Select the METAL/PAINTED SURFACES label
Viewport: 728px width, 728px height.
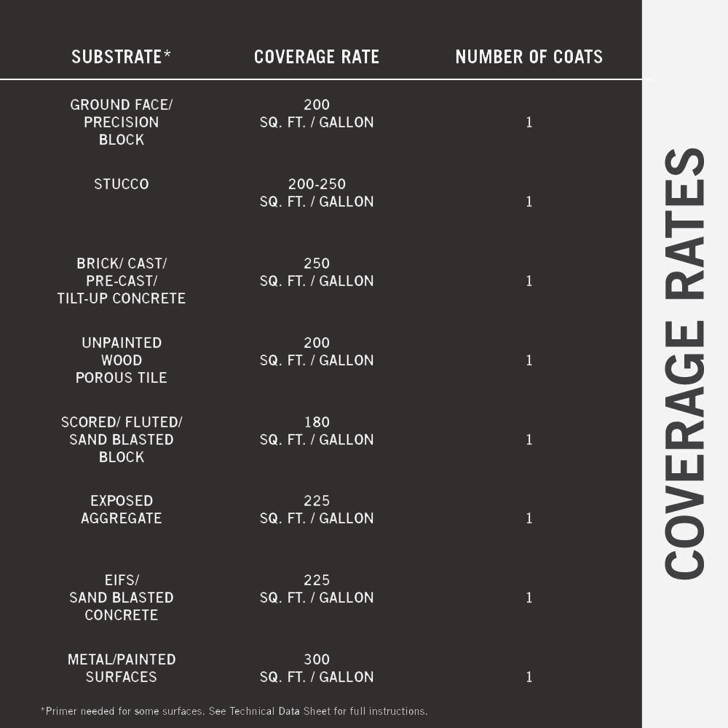pos(121,668)
